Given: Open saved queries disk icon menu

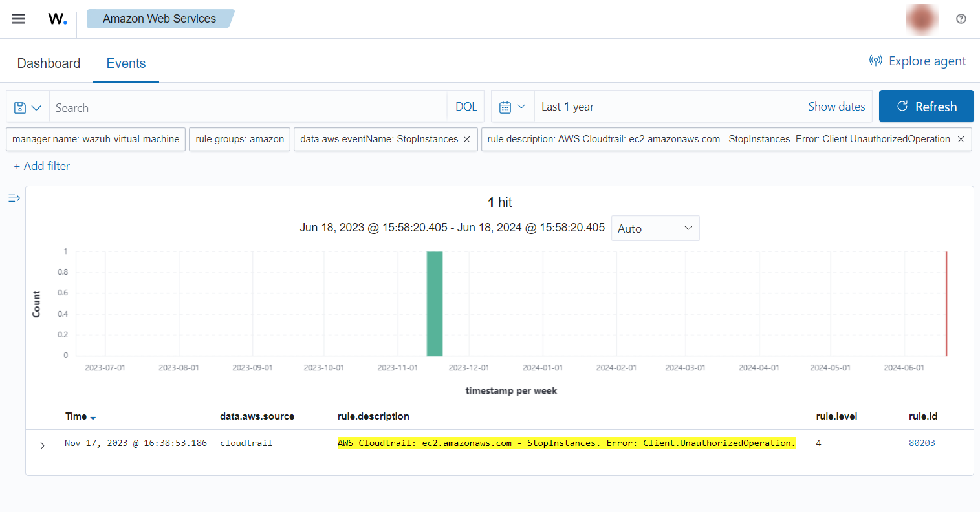Looking at the screenshot, I should point(27,107).
